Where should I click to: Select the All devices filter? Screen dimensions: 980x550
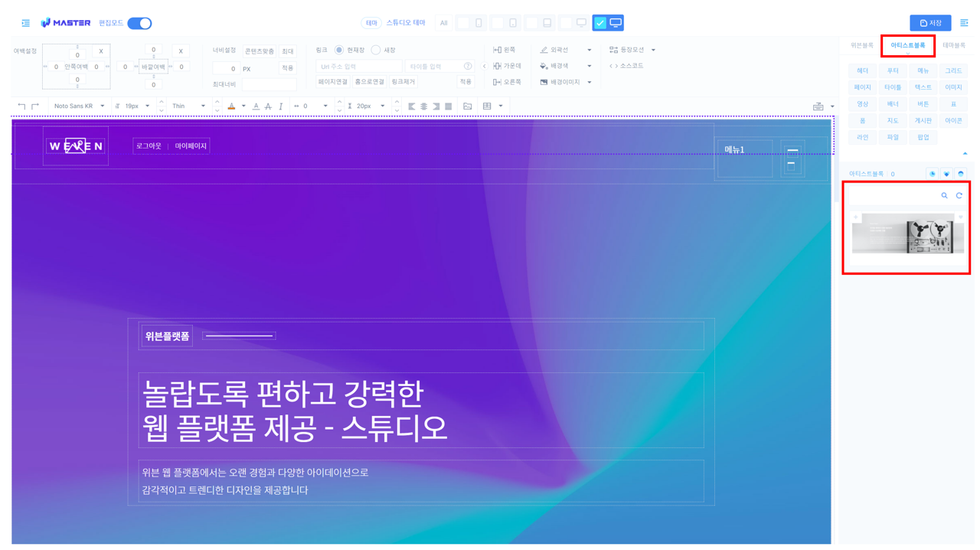(443, 23)
